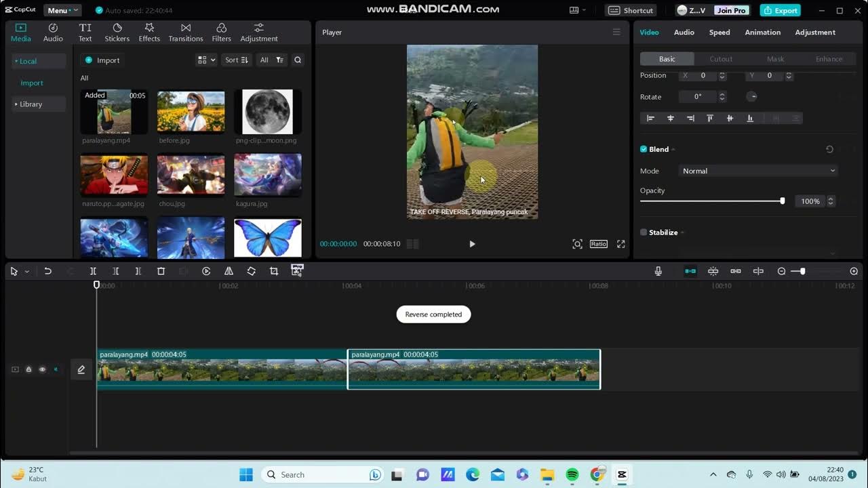Screen dimensions: 868x488
Task: Expand the selection tool mode arrow
Action: pos(27,272)
